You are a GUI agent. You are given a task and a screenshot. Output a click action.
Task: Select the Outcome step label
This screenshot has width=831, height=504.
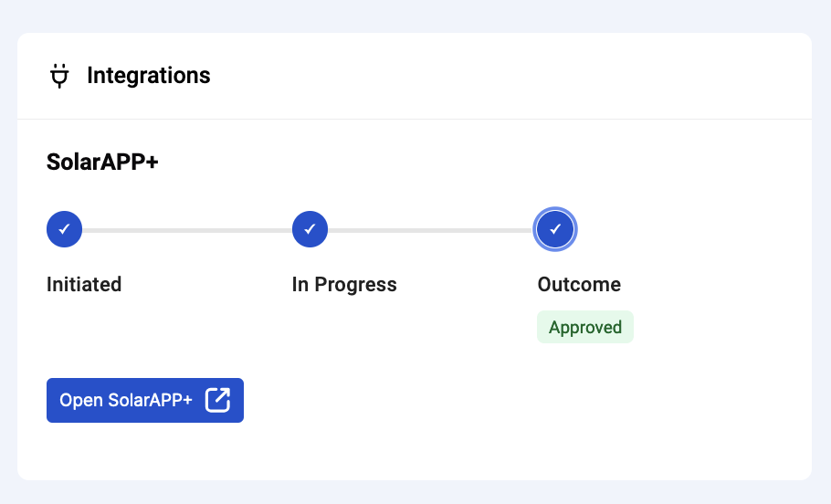(579, 285)
